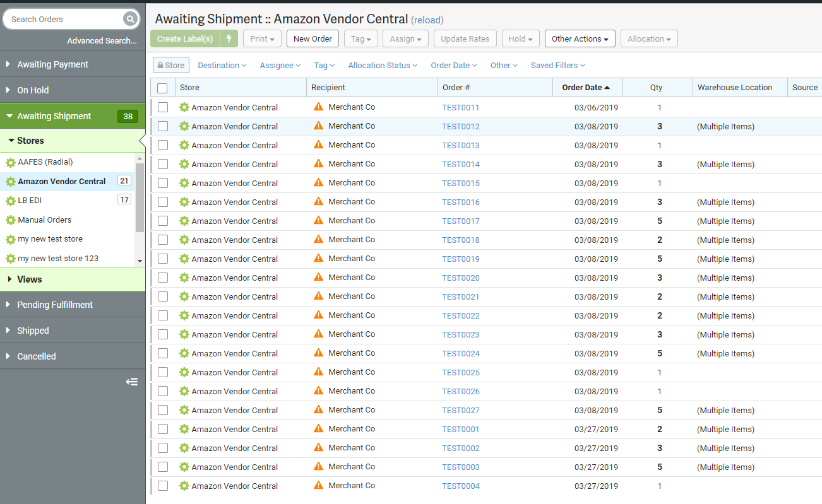This screenshot has height=504, width=822.
Task: Click store gear icon on TEST0014 row
Action: pos(184,164)
